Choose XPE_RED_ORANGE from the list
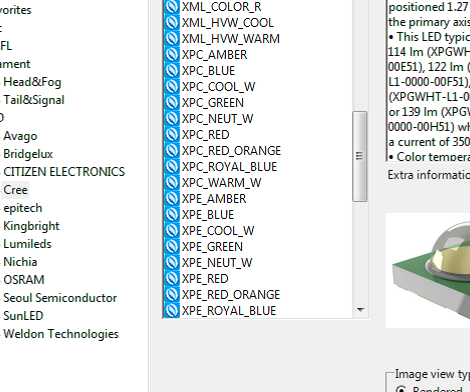This screenshot has width=470, height=392. (231, 294)
